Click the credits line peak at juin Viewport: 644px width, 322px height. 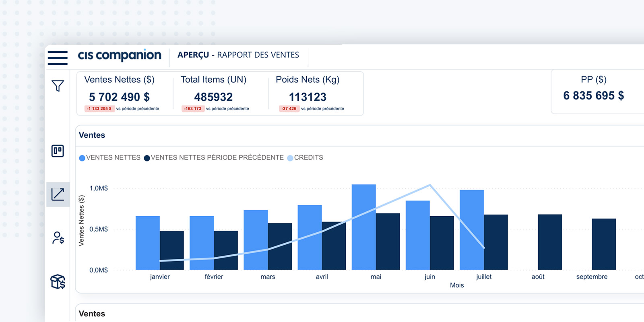tap(430, 185)
